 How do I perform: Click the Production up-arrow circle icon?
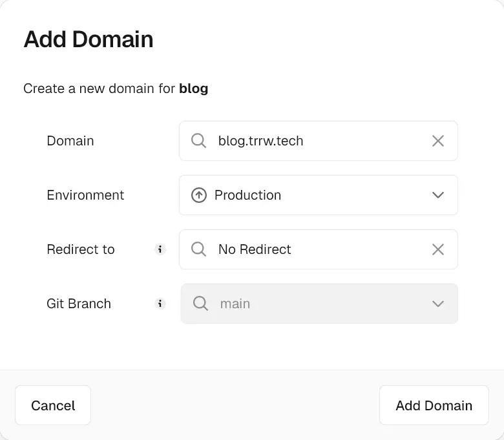(x=199, y=195)
